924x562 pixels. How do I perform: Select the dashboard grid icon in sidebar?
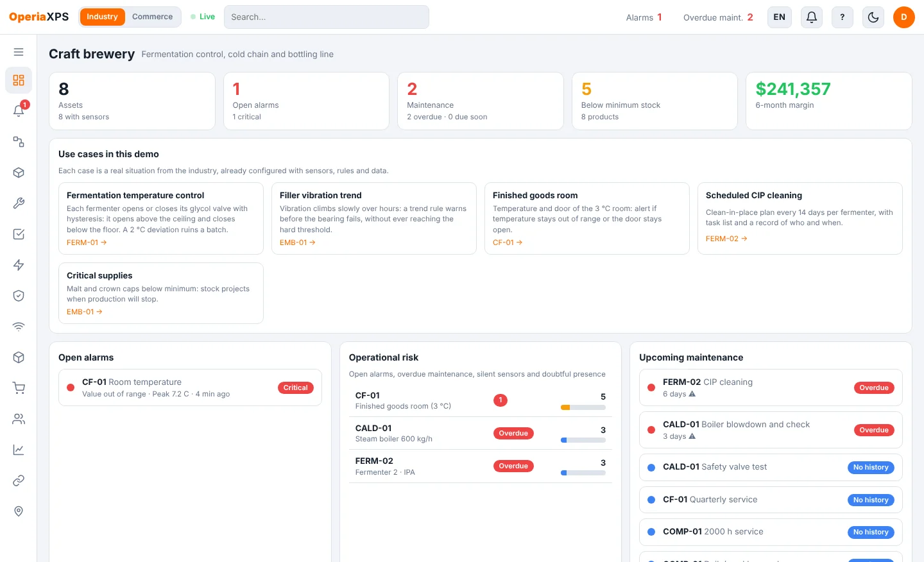(19, 80)
